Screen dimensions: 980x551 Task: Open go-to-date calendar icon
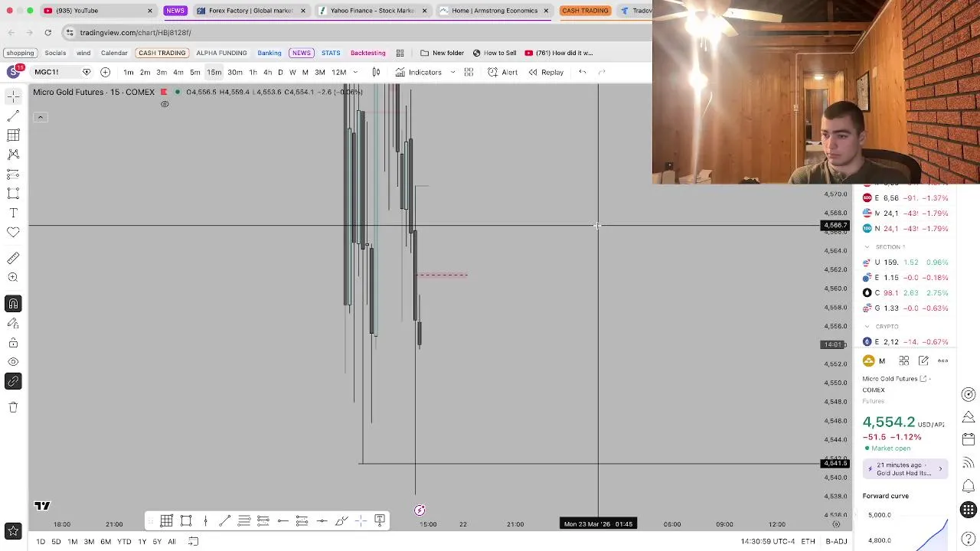tap(194, 542)
